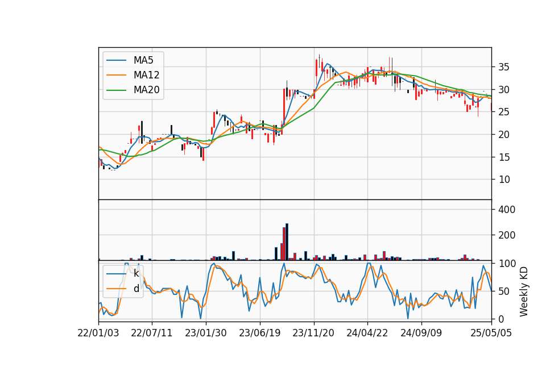
Task: Click the 24/09/09 date tick label
Action: point(421,333)
